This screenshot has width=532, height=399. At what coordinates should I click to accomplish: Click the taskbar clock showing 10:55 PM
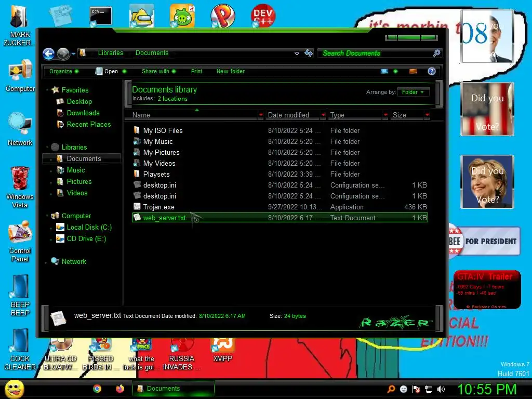point(487,389)
